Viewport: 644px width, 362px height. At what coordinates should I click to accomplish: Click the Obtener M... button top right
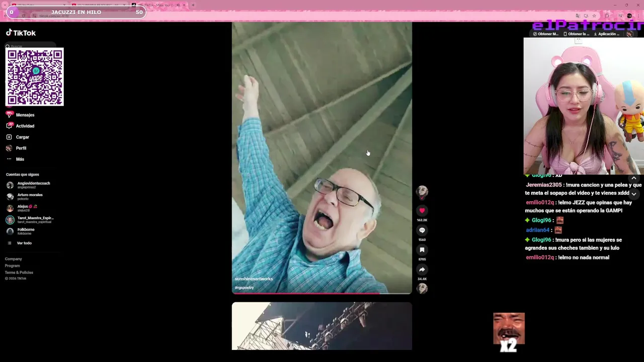click(546, 34)
